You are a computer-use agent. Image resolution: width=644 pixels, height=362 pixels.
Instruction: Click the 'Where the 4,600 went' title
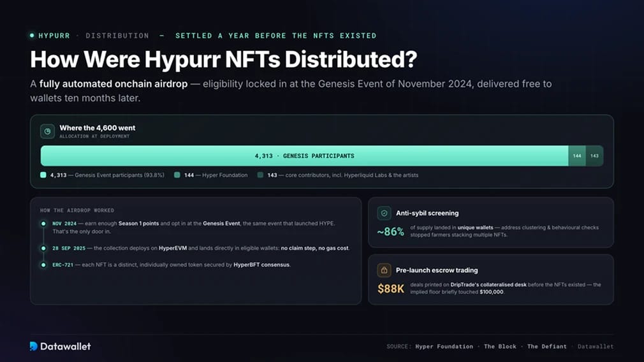coord(98,128)
